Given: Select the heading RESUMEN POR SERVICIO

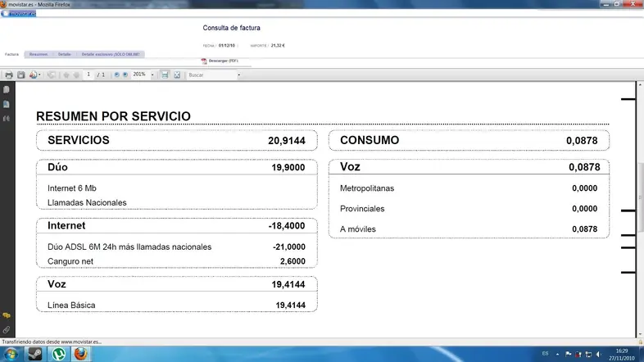Looking at the screenshot, I should click(x=113, y=116).
